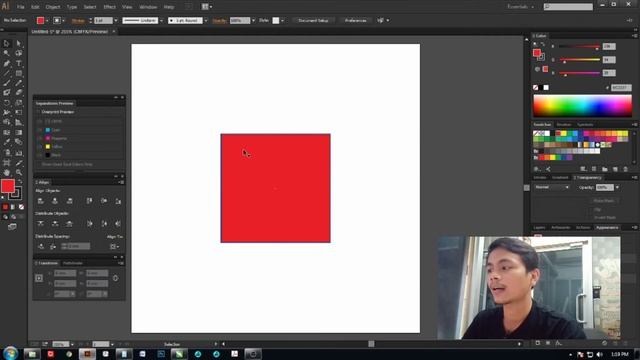This screenshot has height=360, width=640.
Task: Toggle Cyan separation visibility
Action: 40,130
